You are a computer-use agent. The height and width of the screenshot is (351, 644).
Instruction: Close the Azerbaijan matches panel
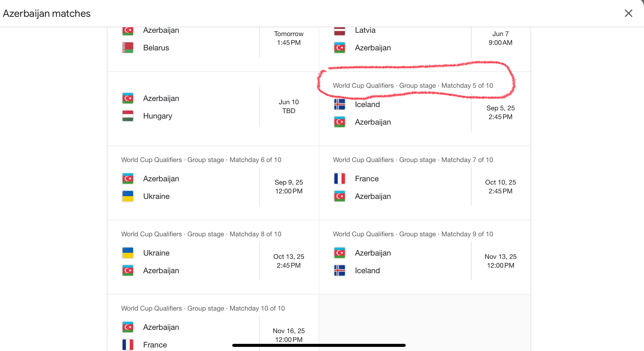pos(628,13)
